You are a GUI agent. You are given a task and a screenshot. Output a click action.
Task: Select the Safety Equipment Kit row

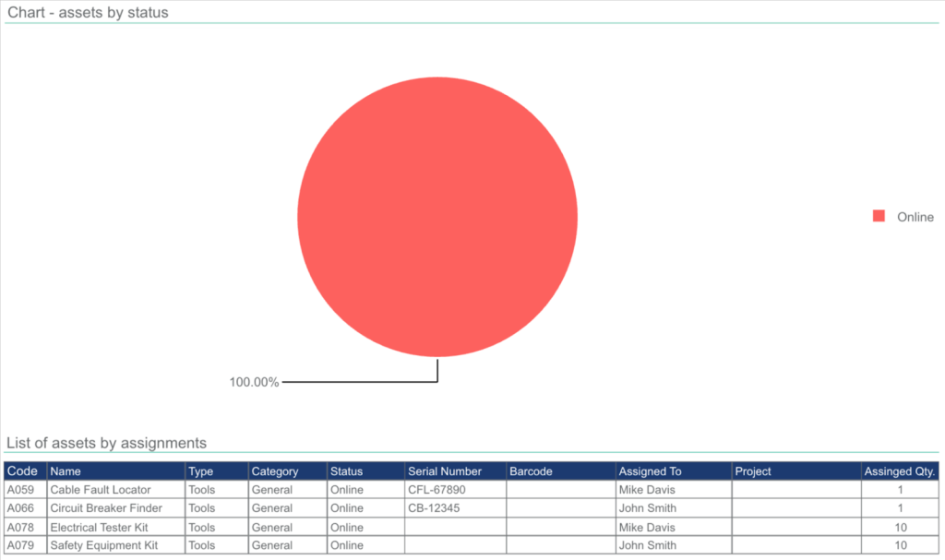pos(104,545)
